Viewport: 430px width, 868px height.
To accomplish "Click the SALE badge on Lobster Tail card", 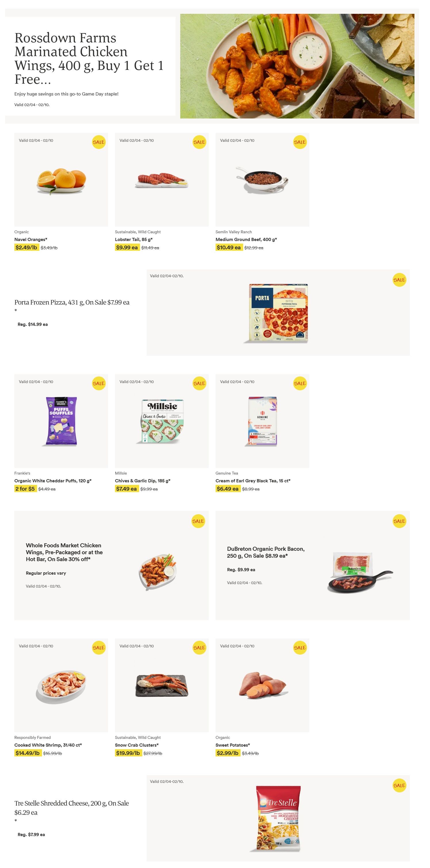I will pos(199,142).
